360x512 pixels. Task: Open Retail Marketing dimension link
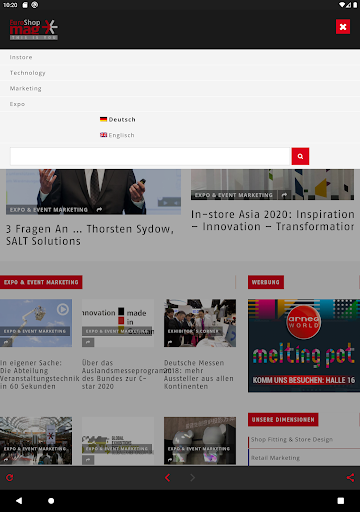(x=275, y=458)
